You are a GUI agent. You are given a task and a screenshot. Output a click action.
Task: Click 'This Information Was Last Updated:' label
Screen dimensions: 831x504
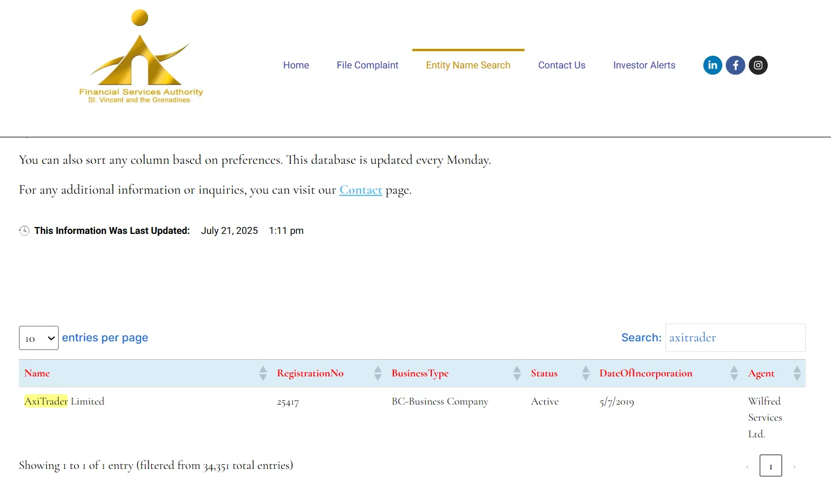pos(112,231)
